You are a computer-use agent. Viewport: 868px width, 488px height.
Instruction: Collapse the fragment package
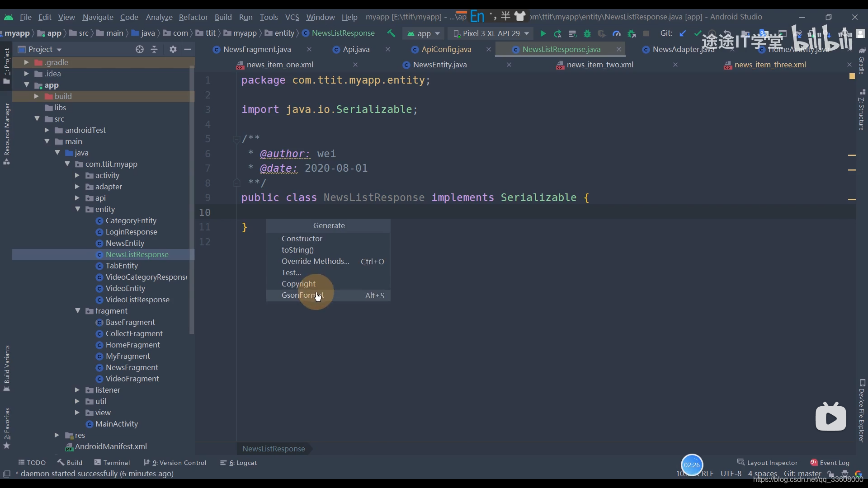click(x=77, y=311)
